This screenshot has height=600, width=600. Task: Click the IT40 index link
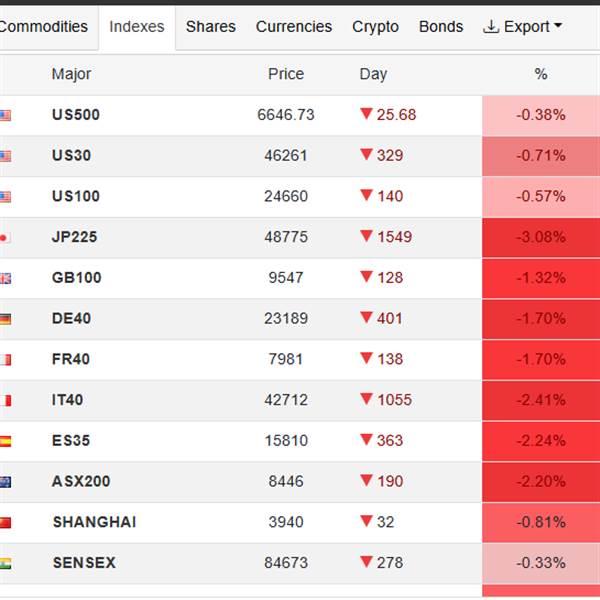(x=68, y=400)
